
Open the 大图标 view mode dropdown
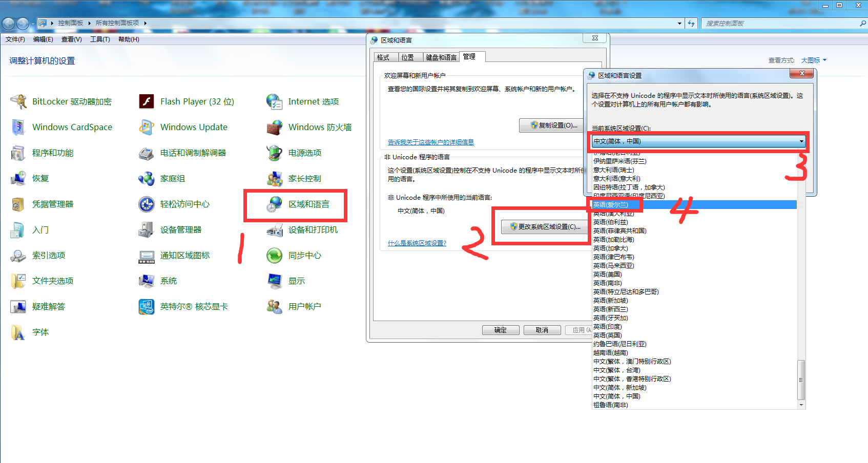(x=814, y=60)
